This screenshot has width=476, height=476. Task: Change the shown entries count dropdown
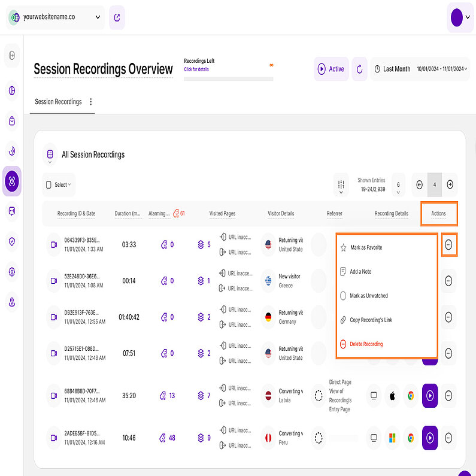tap(398, 185)
